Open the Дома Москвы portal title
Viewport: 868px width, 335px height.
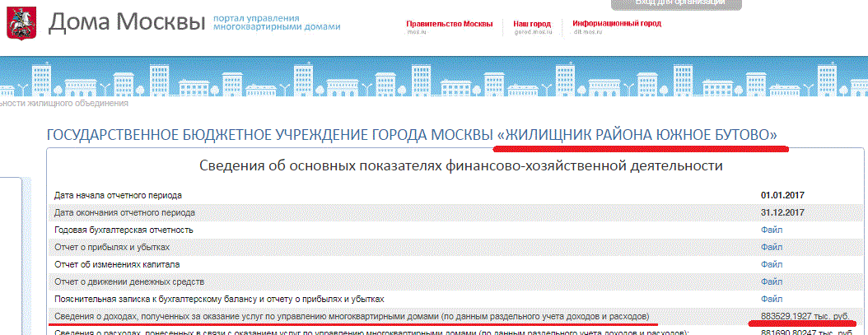[128, 23]
